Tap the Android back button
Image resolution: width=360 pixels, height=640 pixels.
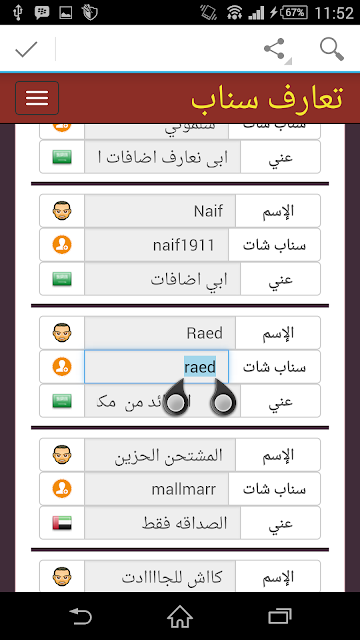pos(80,617)
